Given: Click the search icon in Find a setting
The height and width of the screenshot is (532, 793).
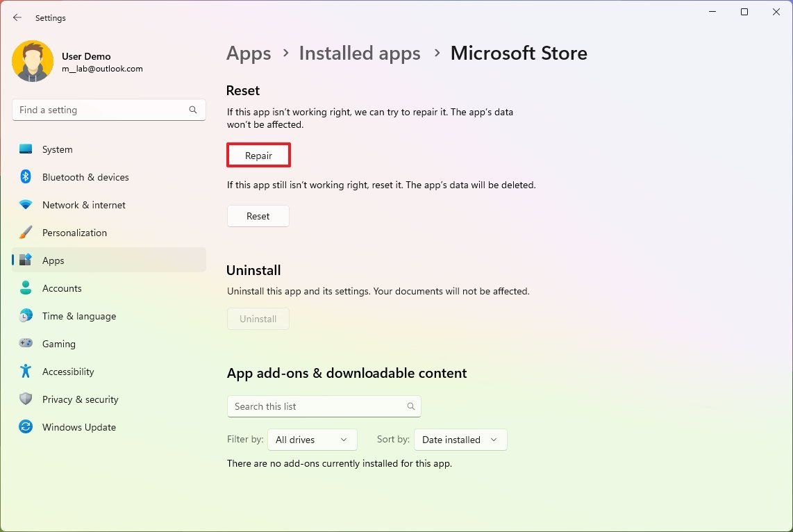Looking at the screenshot, I should point(192,110).
